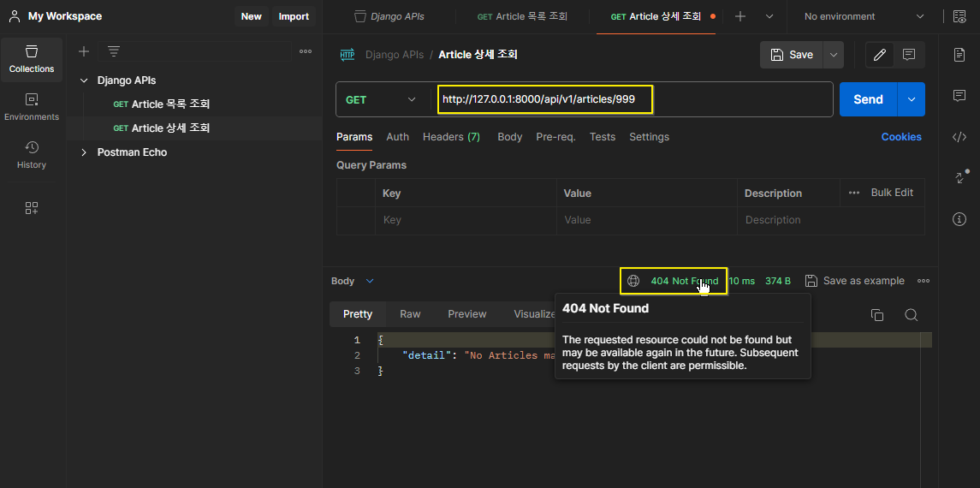Open the documentation icon in right sidebar

tap(959, 55)
